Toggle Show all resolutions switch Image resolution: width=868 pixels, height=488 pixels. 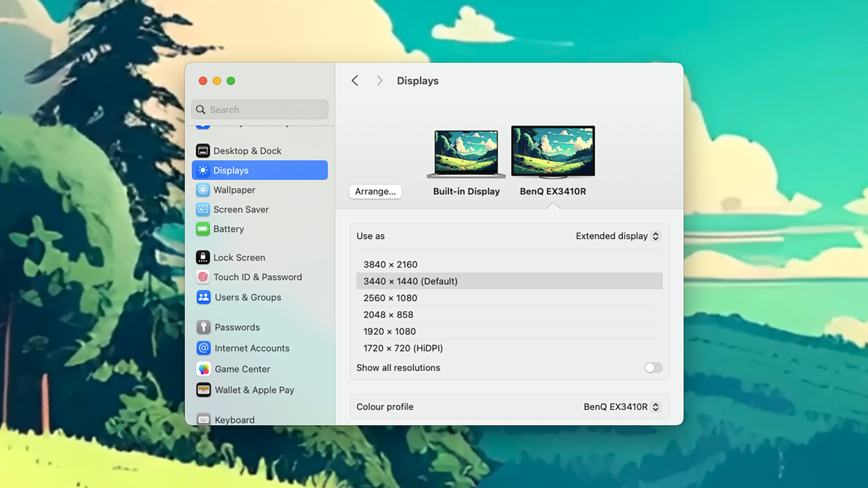click(653, 368)
